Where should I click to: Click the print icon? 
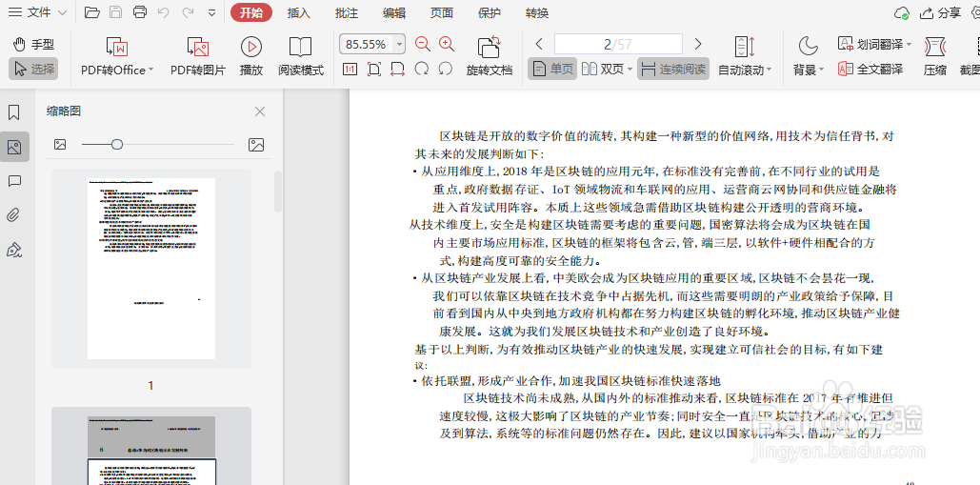140,12
